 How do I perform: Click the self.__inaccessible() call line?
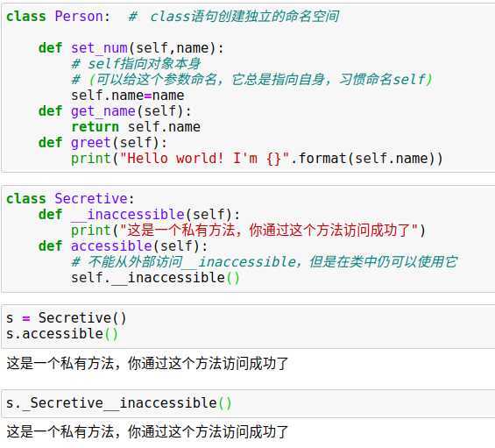(x=155, y=278)
